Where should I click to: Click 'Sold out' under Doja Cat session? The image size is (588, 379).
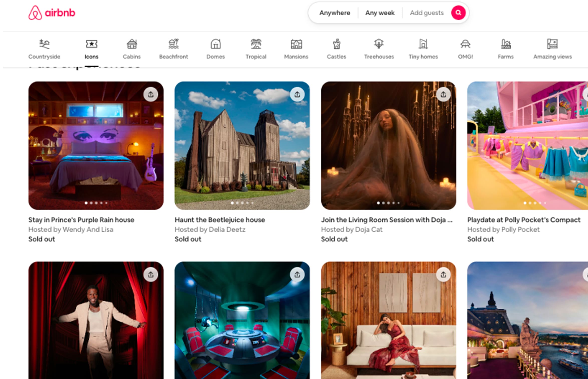pos(335,239)
